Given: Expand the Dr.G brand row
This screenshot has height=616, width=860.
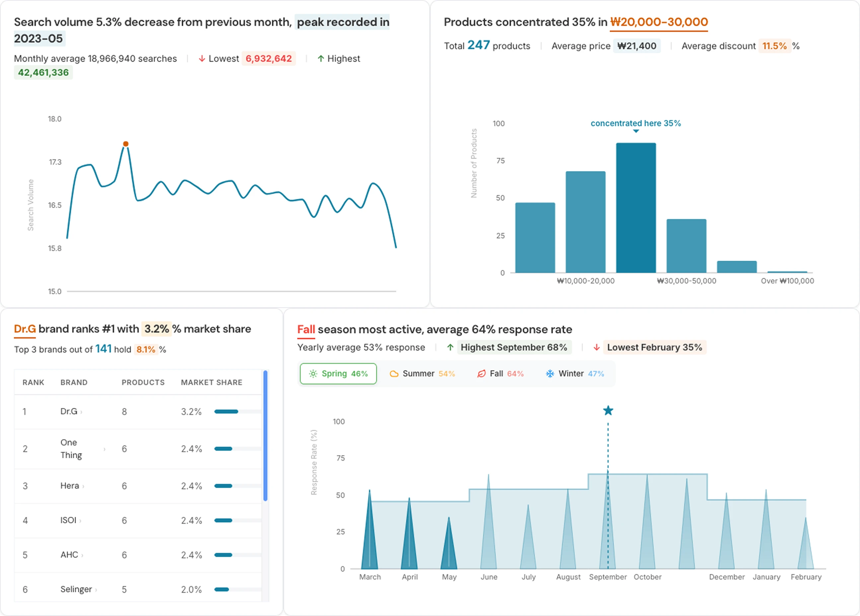Looking at the screenshot, I should click(71, 411).
